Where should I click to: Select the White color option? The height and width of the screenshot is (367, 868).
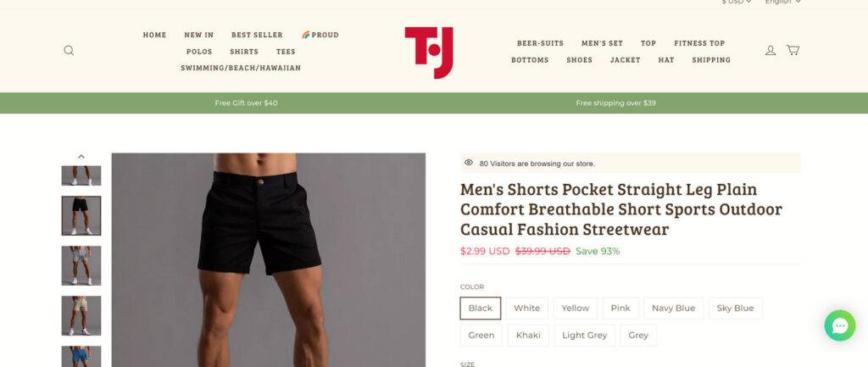tap(526, 309)
